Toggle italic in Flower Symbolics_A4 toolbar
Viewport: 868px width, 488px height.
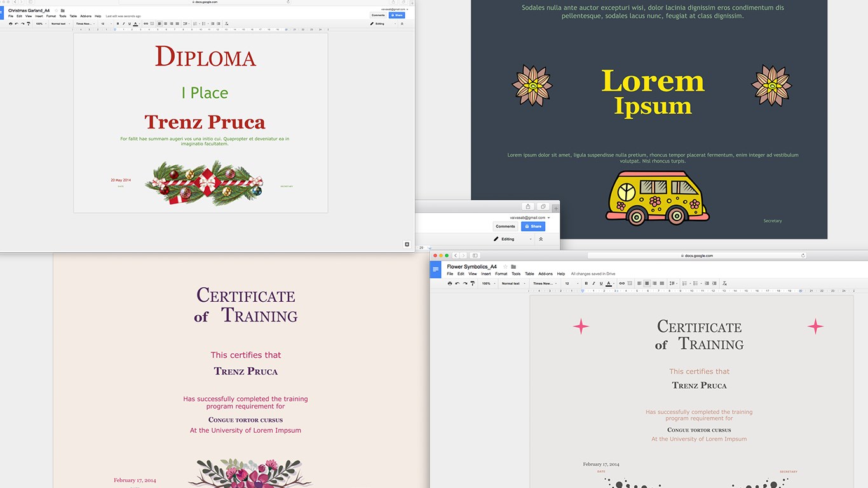[593, 283]
